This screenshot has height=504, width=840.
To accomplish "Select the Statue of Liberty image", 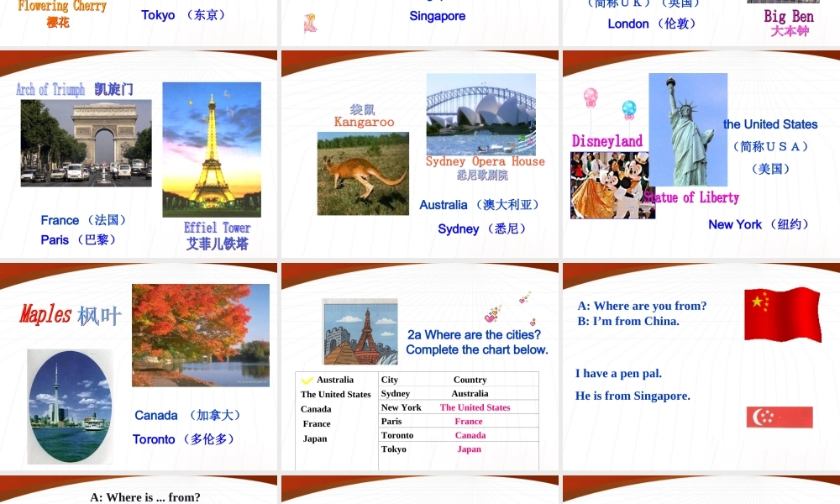I will tap(689, 129).
